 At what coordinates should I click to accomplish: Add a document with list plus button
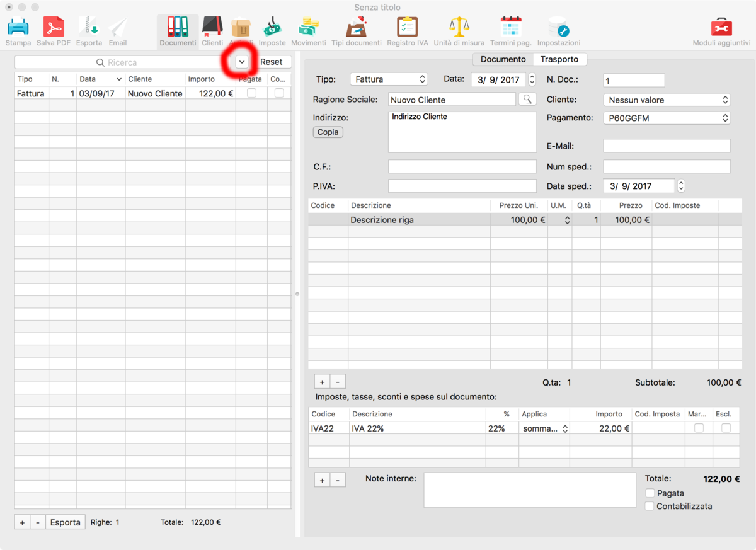(x=22, y=522)
